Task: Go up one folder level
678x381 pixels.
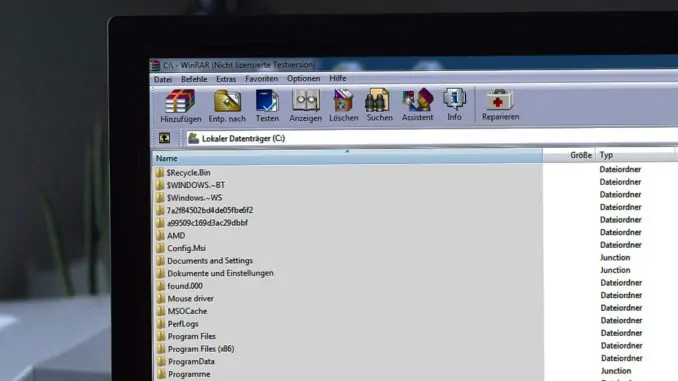Action: 164,138
